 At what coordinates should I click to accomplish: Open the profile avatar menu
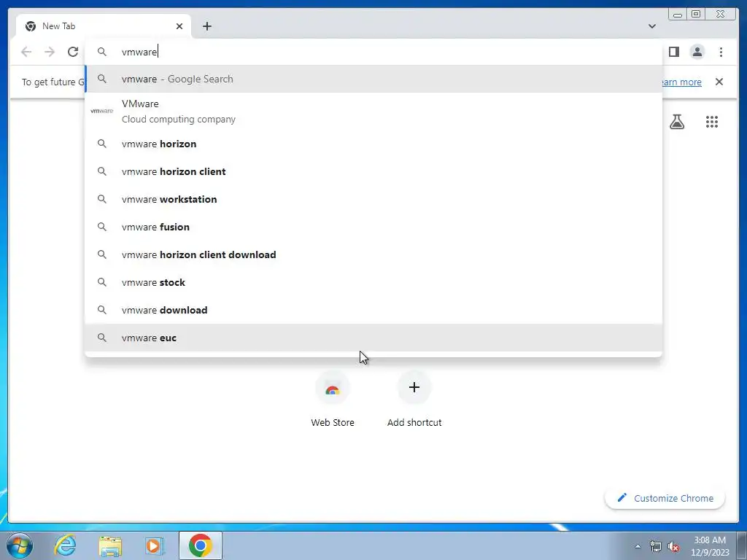coord(697,52)
